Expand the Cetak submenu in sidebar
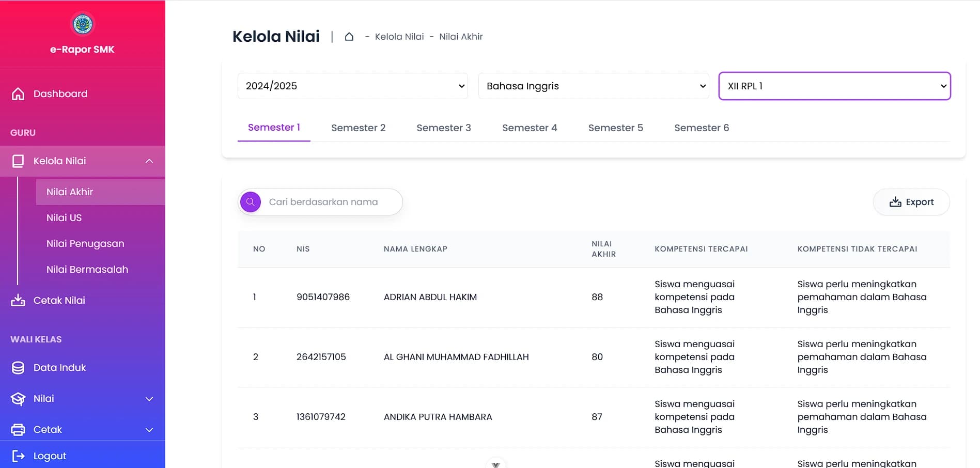The image size is (980, 468). coord(149,430)
